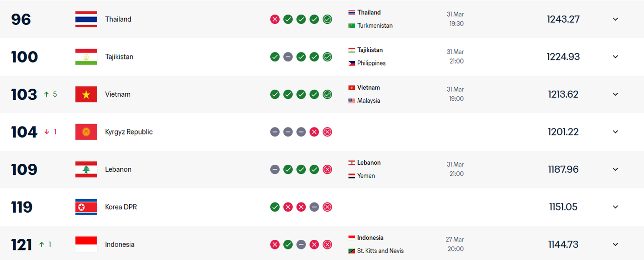Click the Indonesia red-white flag icon
644x260 pixels.
pyautogui.click(x=86, y=244)
